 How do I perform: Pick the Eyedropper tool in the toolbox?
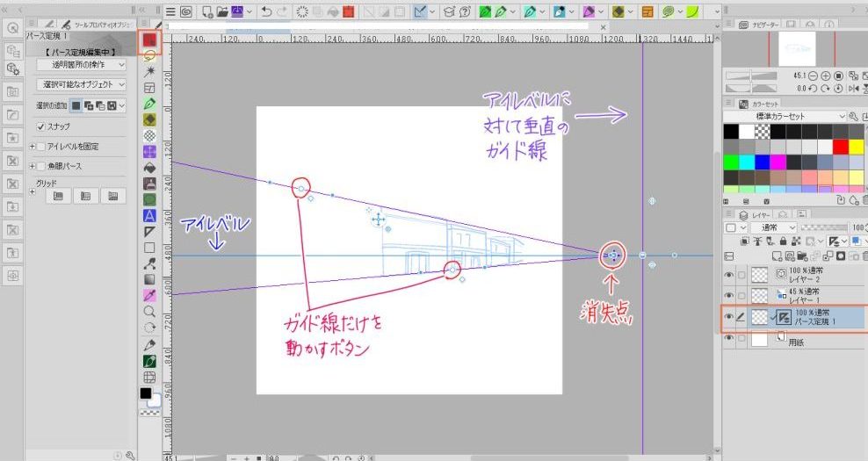149,295
